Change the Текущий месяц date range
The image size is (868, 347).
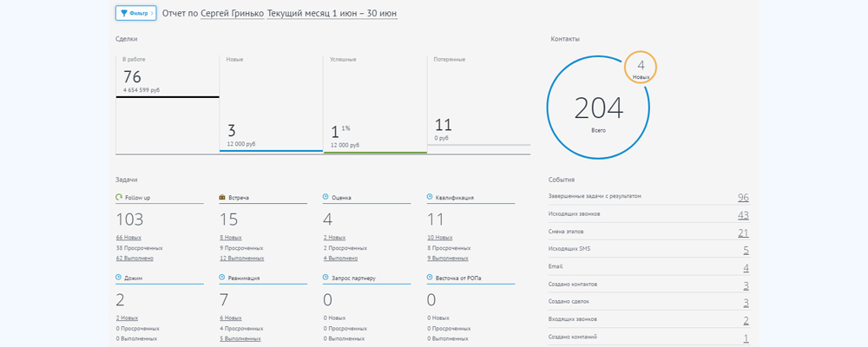click(332, 15)
